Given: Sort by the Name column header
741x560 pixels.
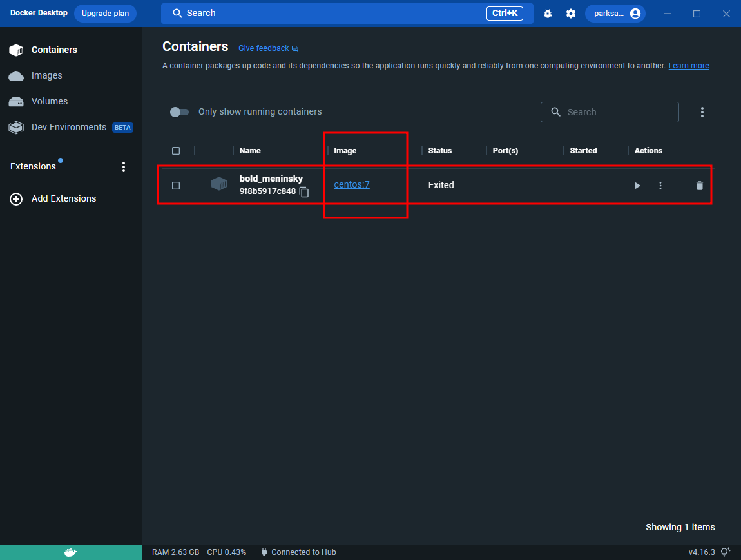Looking at the screenshot, I should point(250,151).
